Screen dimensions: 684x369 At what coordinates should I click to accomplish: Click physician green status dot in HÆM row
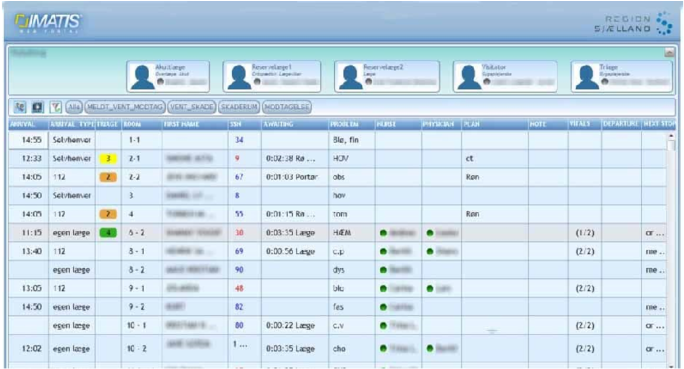point(430,233)
